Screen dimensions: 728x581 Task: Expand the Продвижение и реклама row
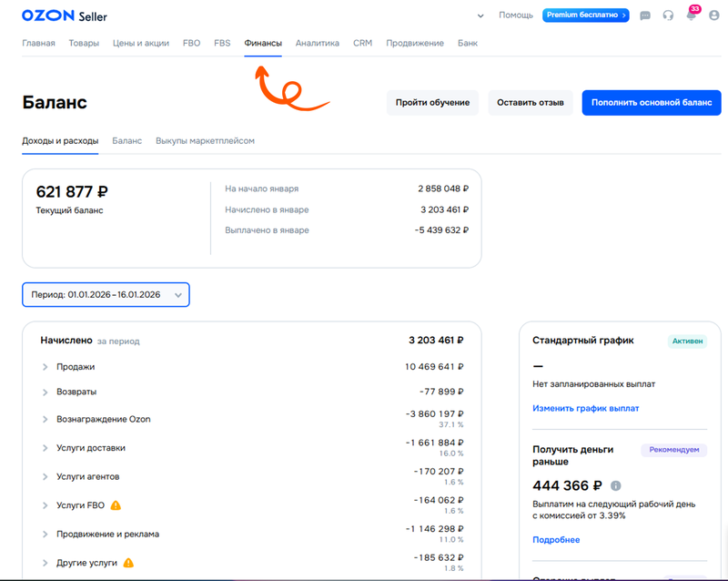pyautogui.click(x=45, y=534)
